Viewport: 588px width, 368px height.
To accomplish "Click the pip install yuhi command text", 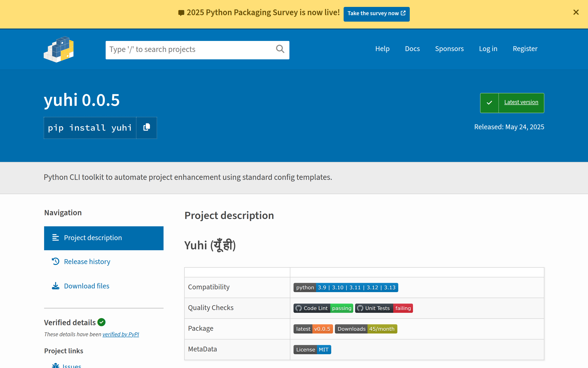I will 90,127.
